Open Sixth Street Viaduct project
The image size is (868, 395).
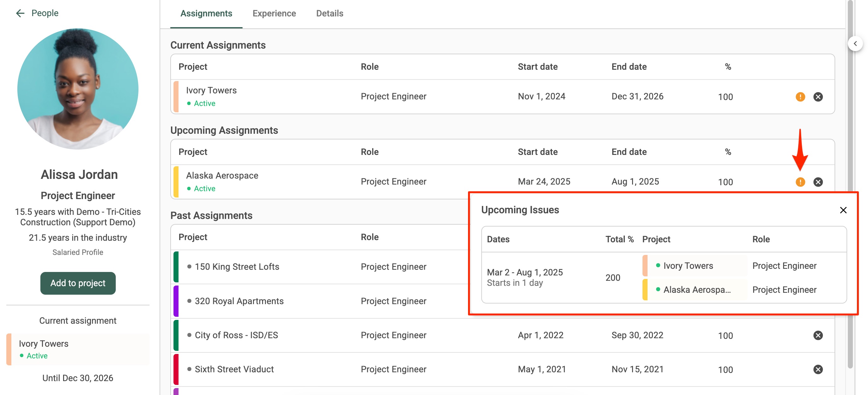(234, 369)
